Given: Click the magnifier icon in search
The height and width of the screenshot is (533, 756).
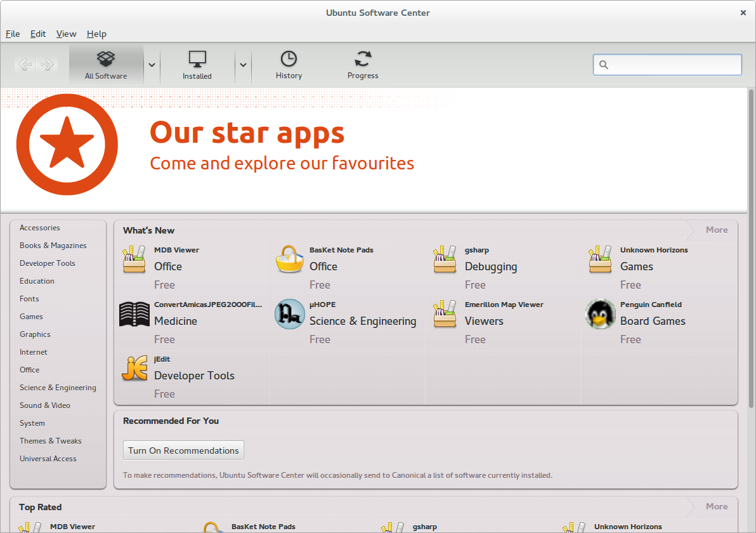Looking at the screenshot, I should click(x=604, y=65).
